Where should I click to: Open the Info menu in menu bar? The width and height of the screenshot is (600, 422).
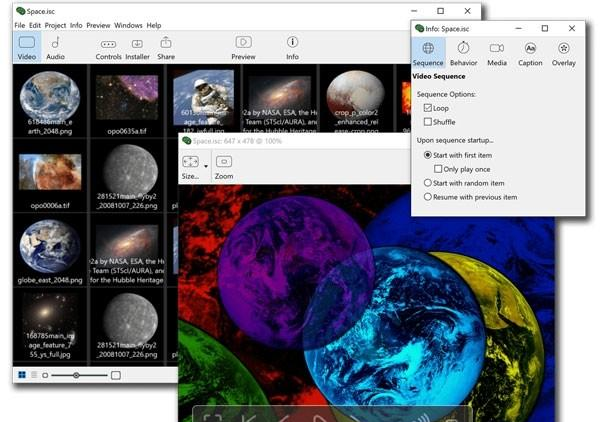pyautogui.click(x=76, y=25)
